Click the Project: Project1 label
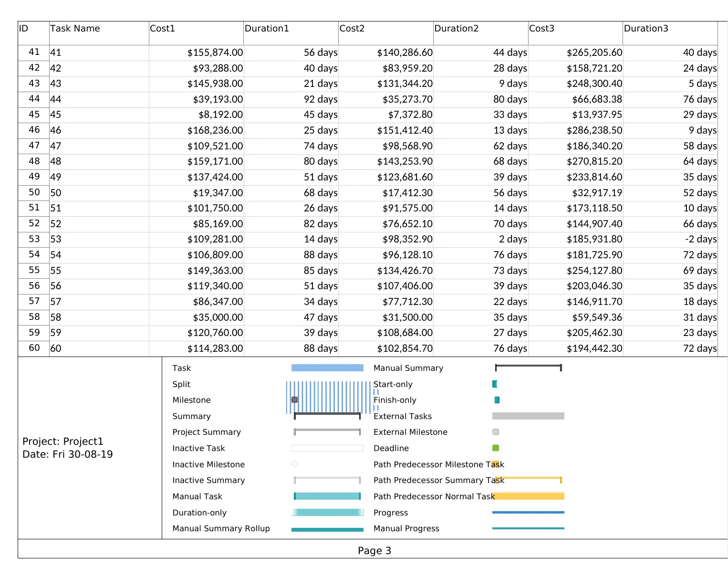Viewport: 728px width, 567px height. pyautogui.click(x=63, y=441)
